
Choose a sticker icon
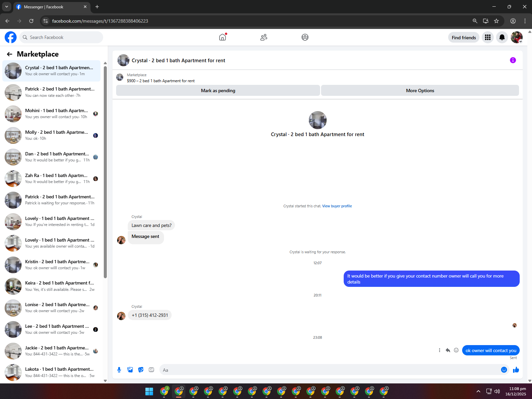coord(141,370)
